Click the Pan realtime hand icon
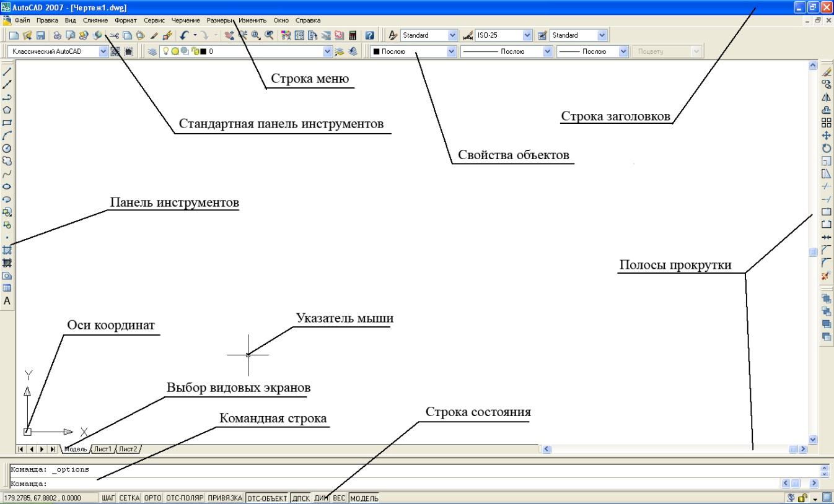 (x=229, y=35)
